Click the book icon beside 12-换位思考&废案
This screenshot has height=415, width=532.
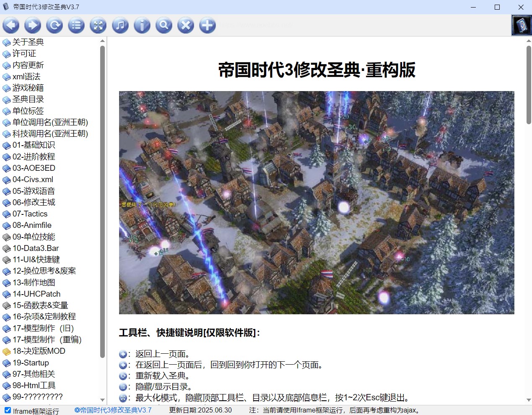[x=7, y=271]
